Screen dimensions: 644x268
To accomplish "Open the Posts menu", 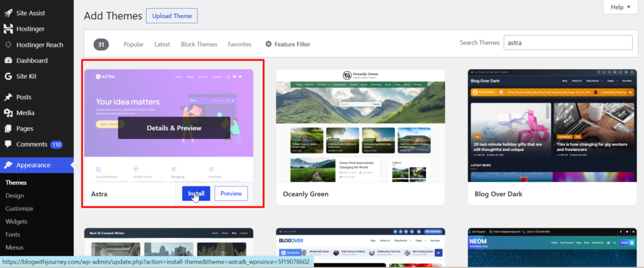I will [x=24, y=97].
